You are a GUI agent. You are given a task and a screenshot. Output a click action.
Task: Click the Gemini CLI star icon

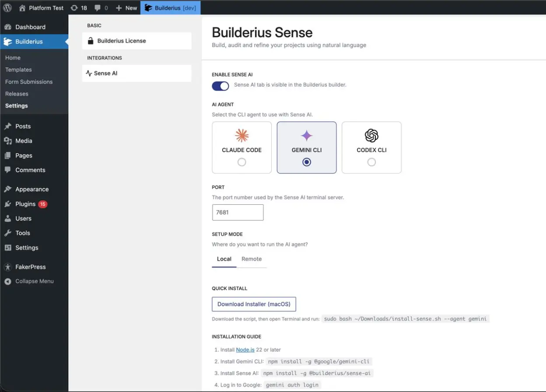click(x=306, y=136)
